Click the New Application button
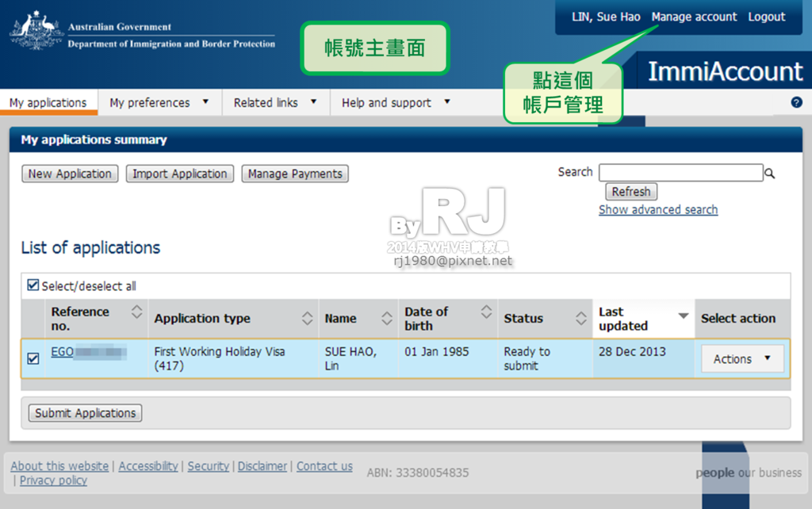 click(70, 174)
